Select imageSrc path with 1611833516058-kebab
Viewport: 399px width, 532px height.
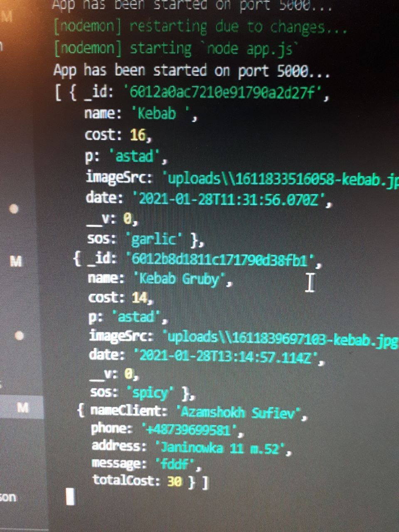click(x=281, y=179)
